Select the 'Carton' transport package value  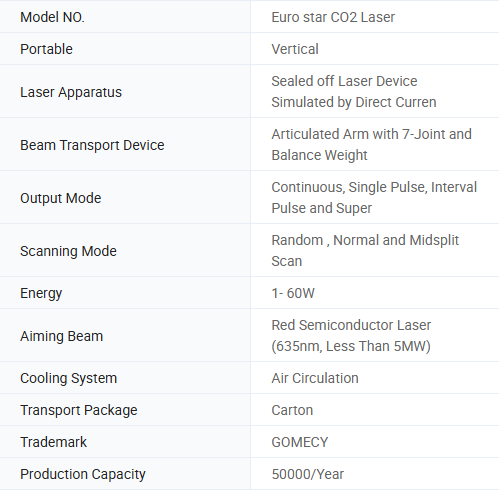(x=292, y=410)
